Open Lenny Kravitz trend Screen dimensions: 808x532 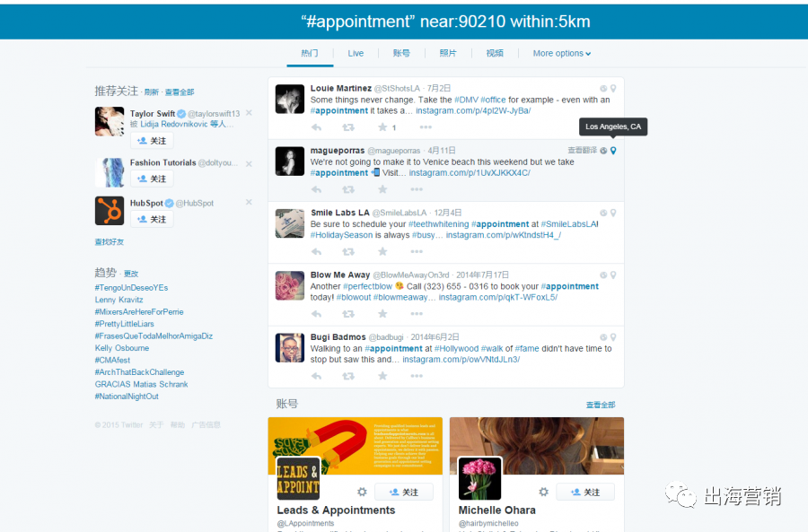[x=119, y=300]
